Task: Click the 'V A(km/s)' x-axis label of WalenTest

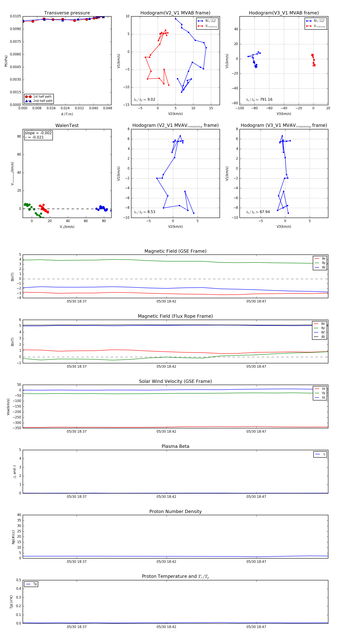Action: point(67,227)
